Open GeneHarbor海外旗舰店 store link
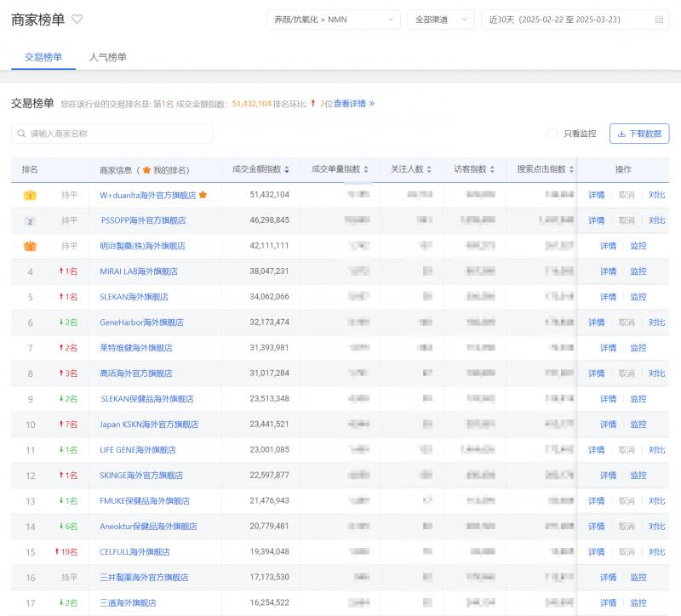This screenshot has height=616, width=681. point(141,322)
